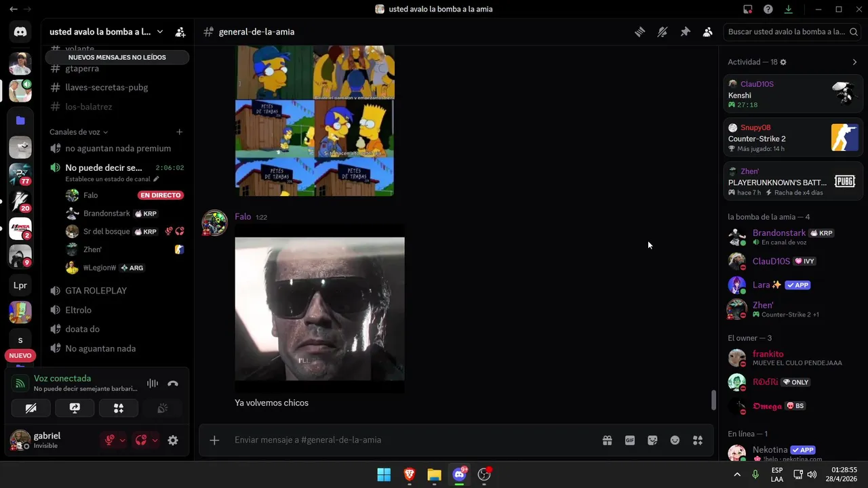Open the GIF picker

pos(630,441)
